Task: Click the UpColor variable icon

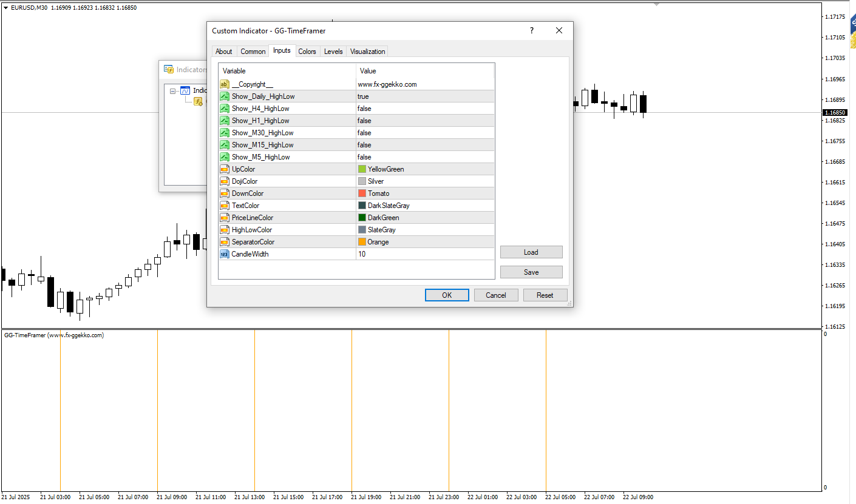Action: click(x=225, y=169)
